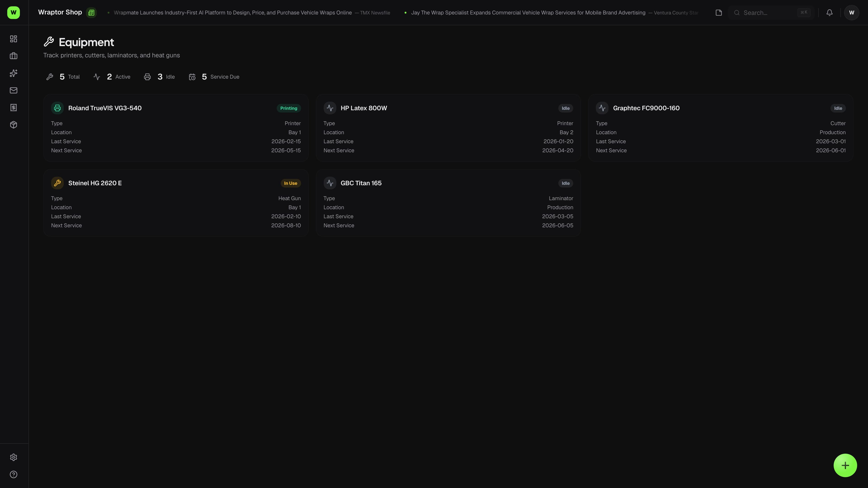
Task: Click the green news icon beside Wraptor Shop
Action: [x=91, y=12]
